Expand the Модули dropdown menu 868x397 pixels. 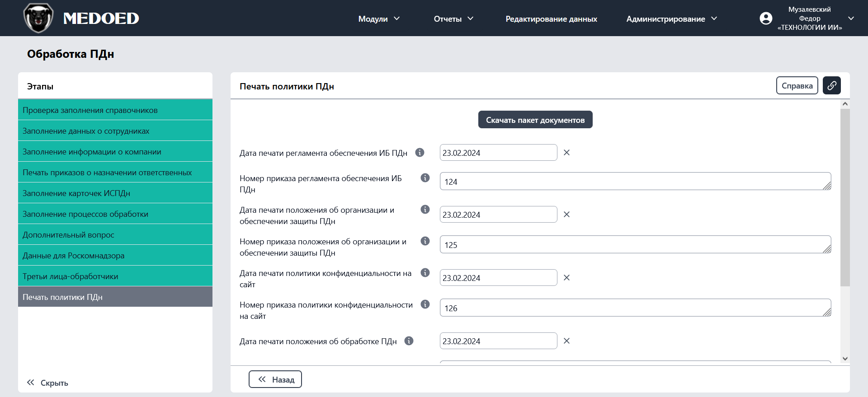pos(379,19)
